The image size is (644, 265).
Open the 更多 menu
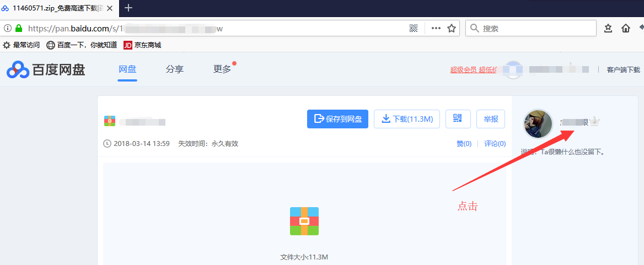(x=222, y=69)
